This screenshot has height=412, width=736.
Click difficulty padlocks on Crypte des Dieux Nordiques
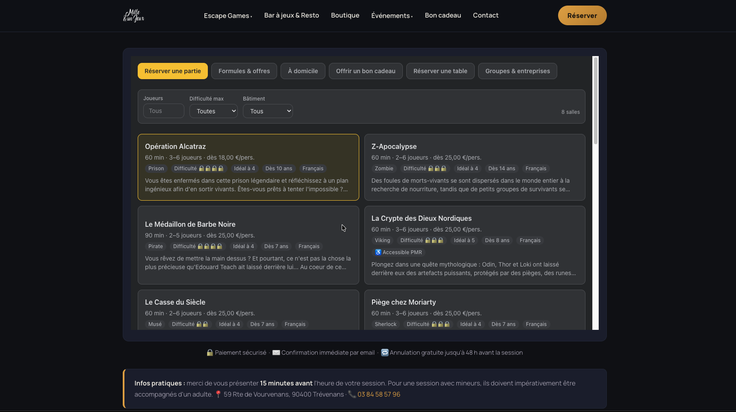coord(434,240)
